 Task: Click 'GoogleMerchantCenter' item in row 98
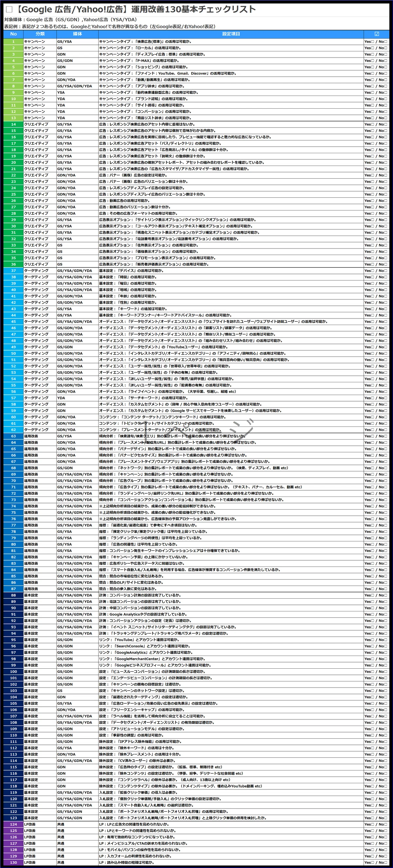(x=152, y=659)
